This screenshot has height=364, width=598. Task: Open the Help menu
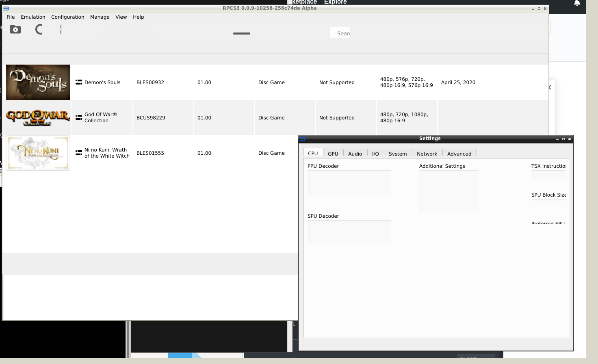point(139,17)
